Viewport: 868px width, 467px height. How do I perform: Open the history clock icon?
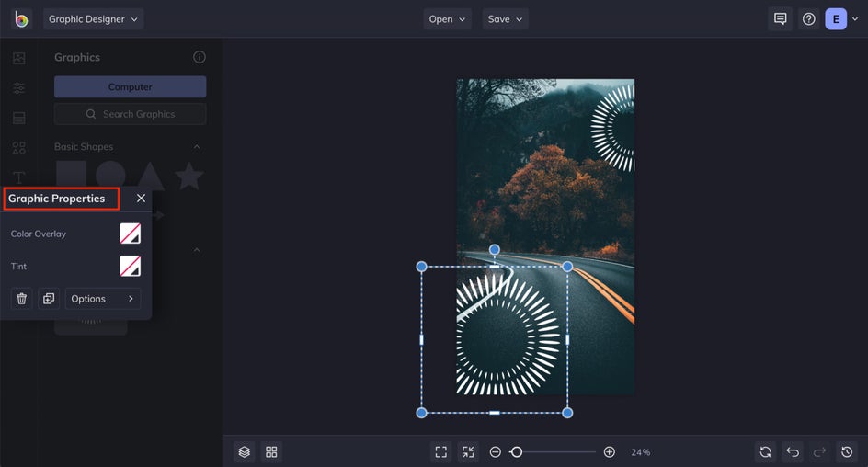click(847, 452)
